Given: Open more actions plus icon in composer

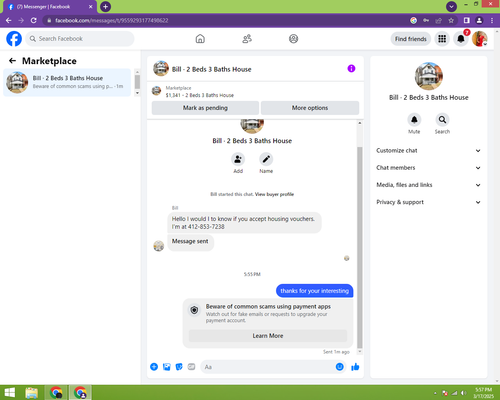Looking at the screenshot, I should click(154, 367).
